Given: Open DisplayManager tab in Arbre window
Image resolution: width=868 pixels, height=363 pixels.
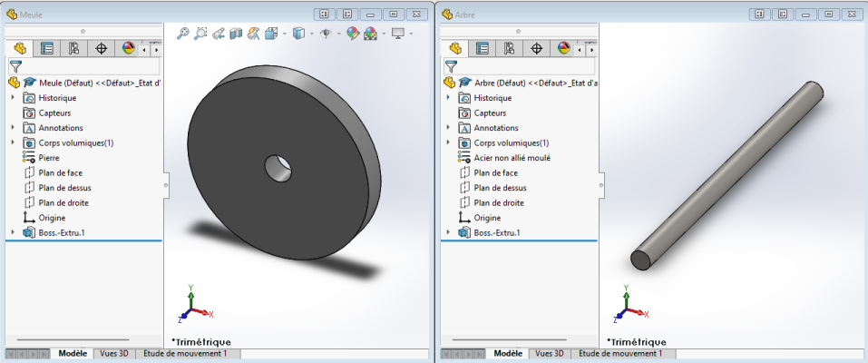Looking at the screenshot, I should tap(563, 49).
